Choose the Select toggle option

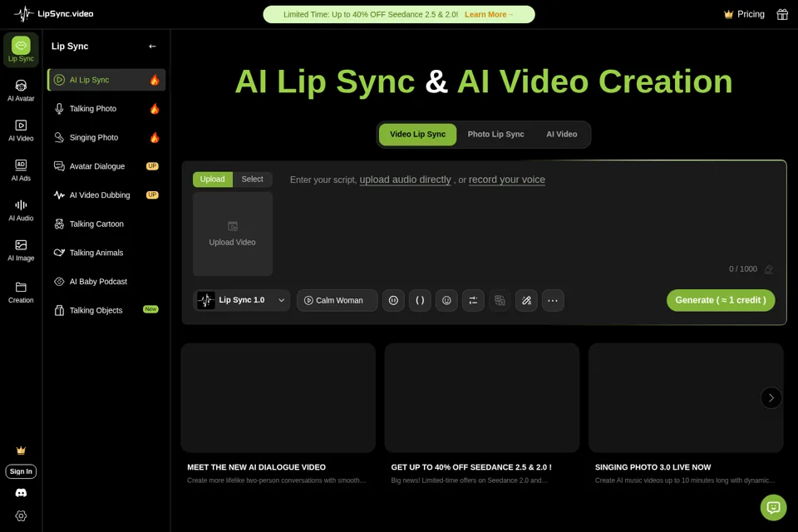click(x=253, y=180)
